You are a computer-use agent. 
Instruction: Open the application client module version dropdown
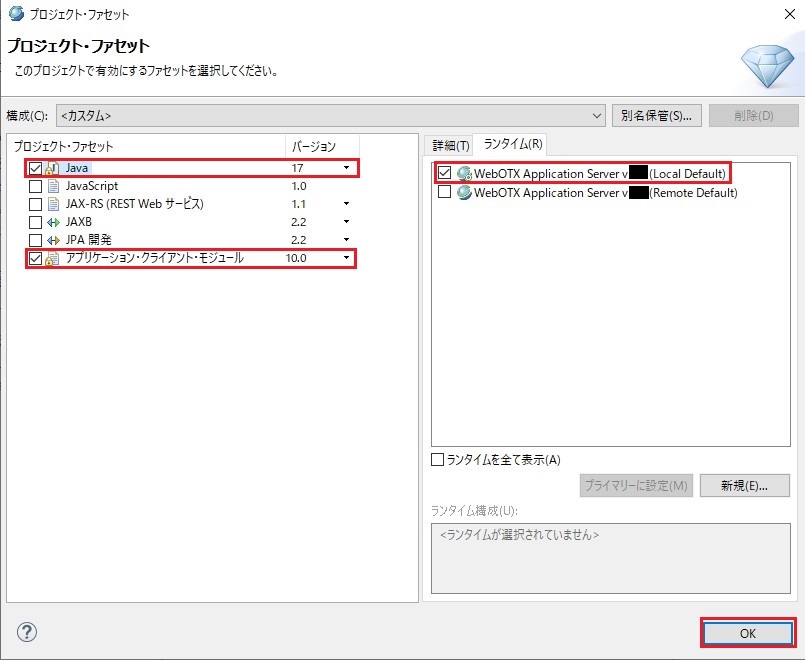pos(346,258)
